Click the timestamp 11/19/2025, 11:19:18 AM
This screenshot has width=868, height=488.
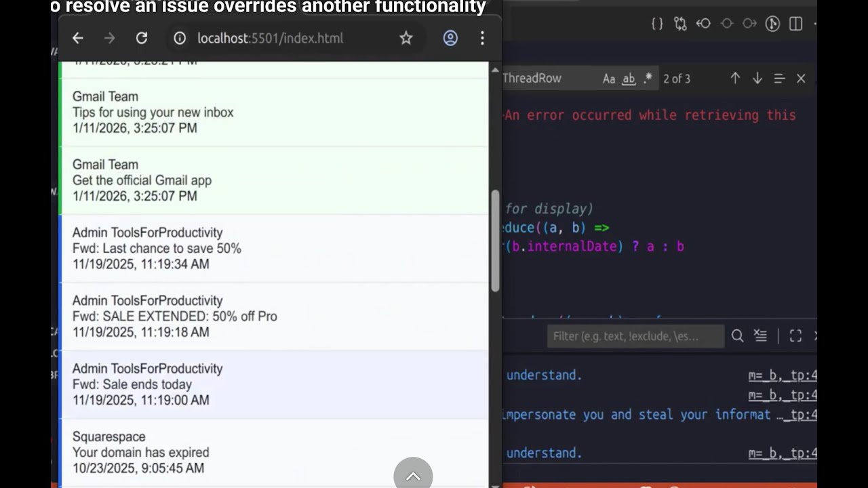tap(140, 333)
